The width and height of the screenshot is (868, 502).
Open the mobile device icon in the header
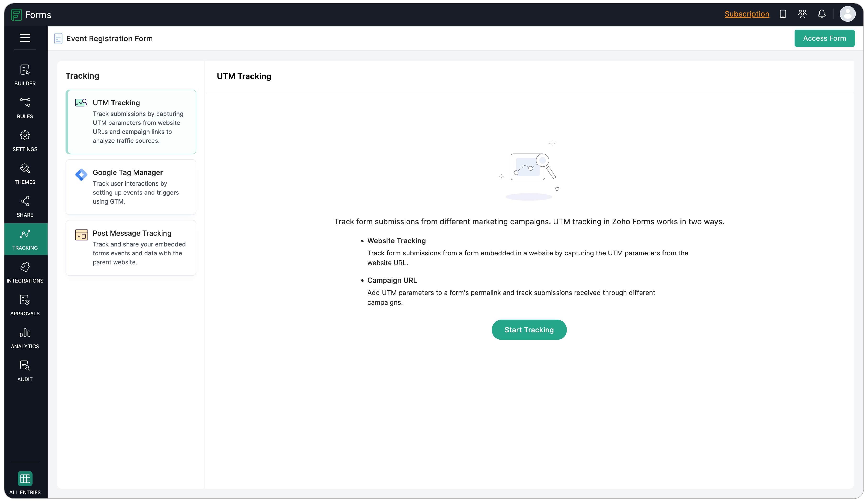pos(783,14)
